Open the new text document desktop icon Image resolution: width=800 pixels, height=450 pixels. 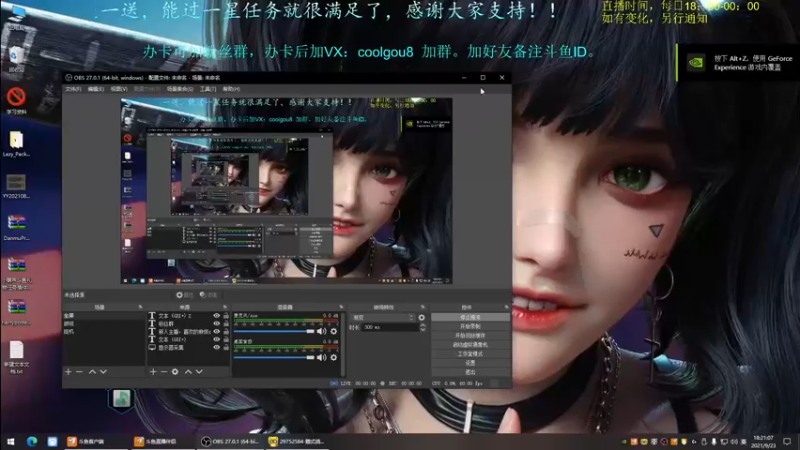(x=16, y=357)
